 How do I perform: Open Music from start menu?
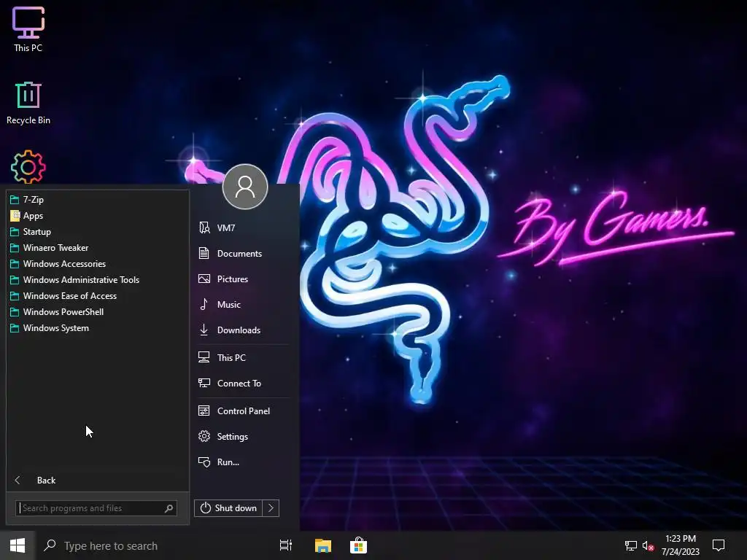coord(242,304)
